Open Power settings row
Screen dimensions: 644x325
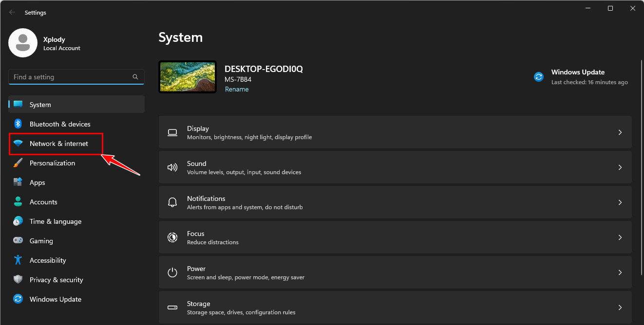(x=395, y=272)
